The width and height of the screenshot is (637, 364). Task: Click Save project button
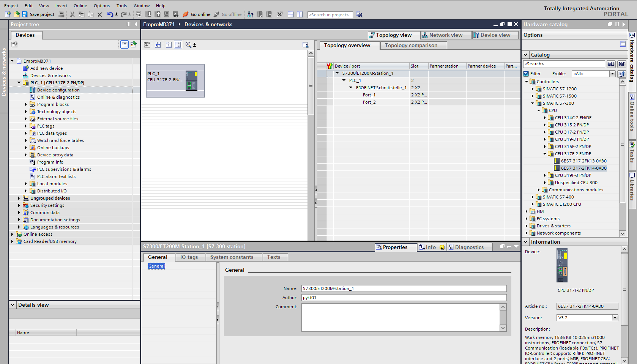tap(38, 14)
